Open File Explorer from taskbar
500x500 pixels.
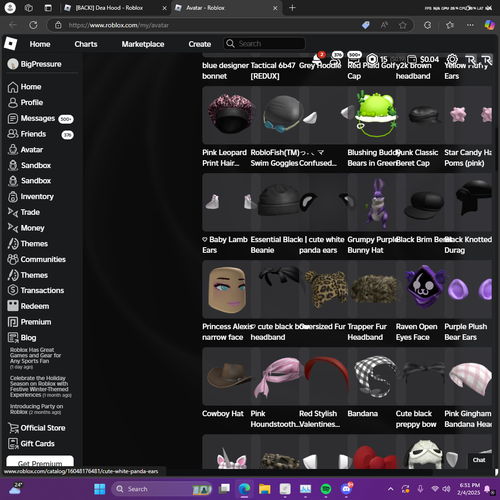point(265,489)
